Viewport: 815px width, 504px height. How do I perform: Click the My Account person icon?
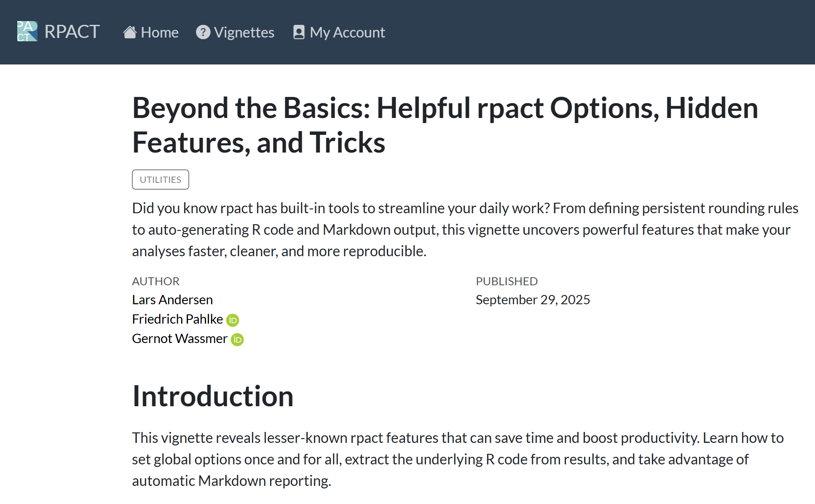299,32
